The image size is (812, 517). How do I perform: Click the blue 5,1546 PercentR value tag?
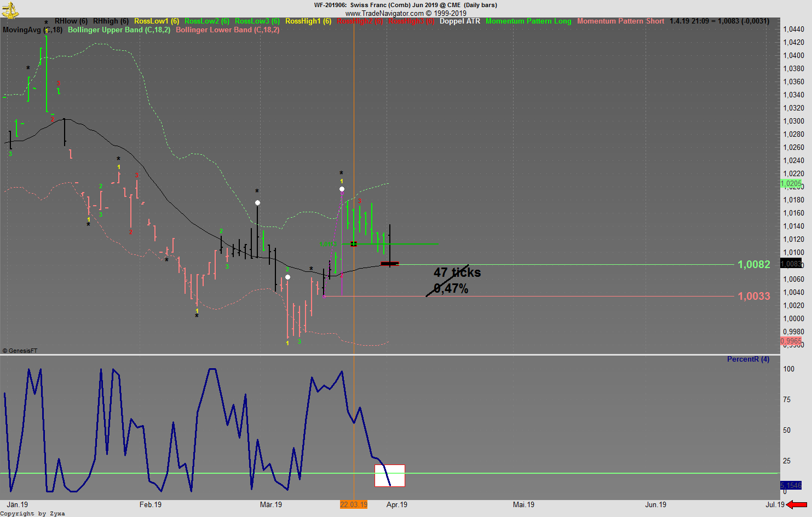pos(791,486)
